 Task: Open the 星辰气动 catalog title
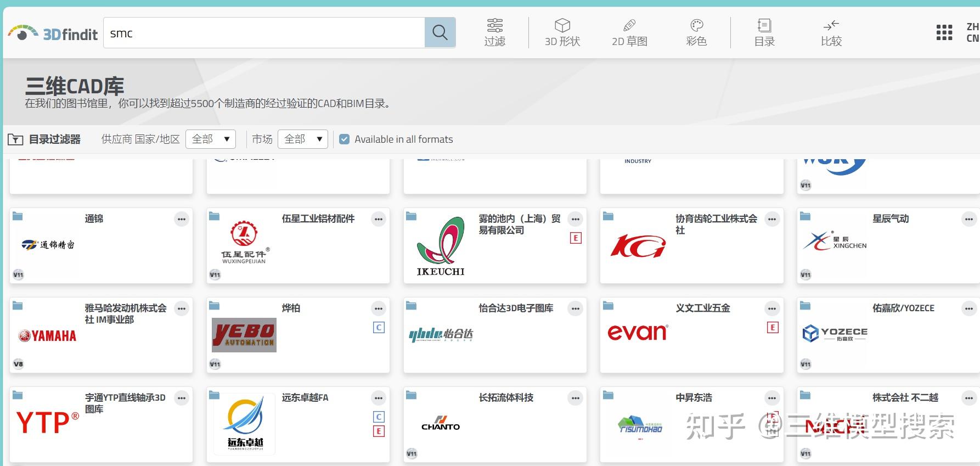pyautogui.click(x=891, y=219)
